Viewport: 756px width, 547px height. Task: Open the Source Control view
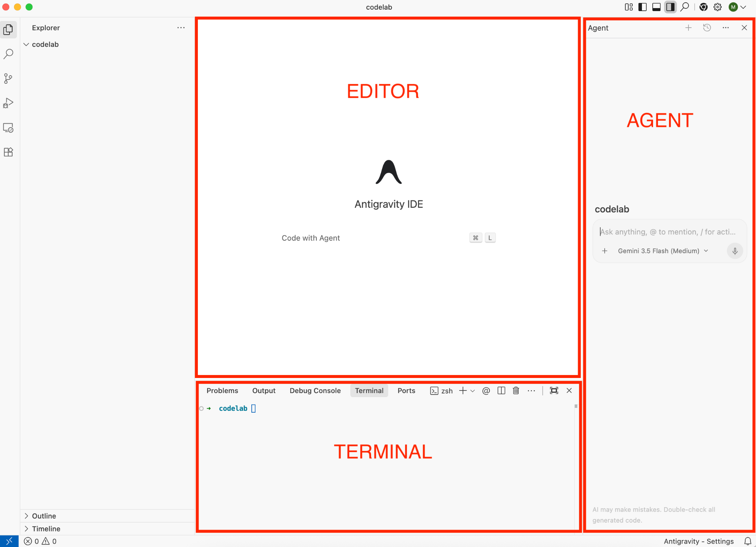[8, 78]
